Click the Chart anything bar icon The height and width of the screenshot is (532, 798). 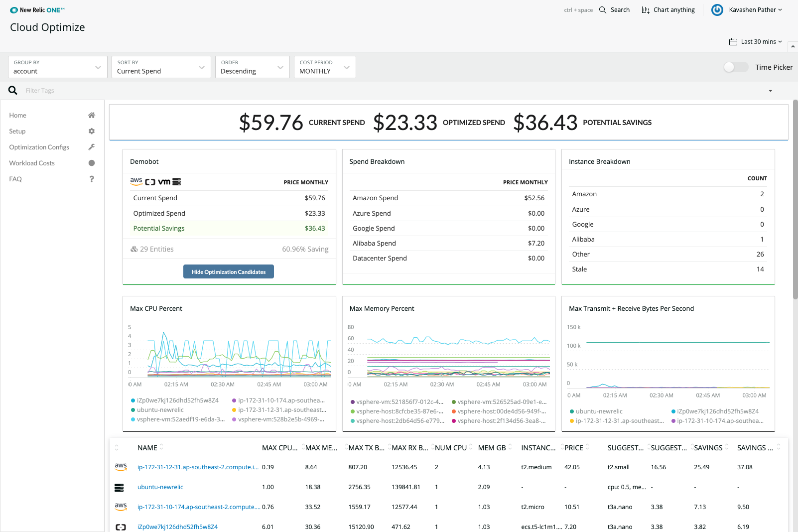coord(646,10)
